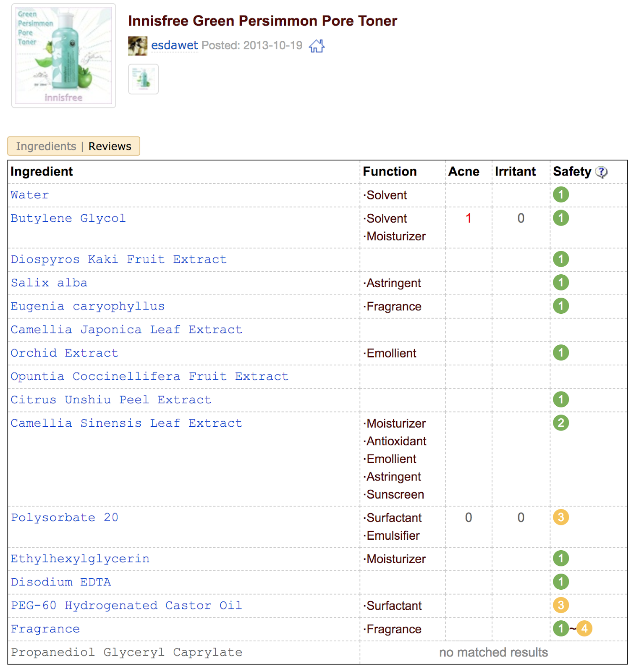Image resolution: width=636 pixels, height=672 pixels.
Task: Click Surfactant function for PEG-60 Castor Oil
Action: [393, 606]
